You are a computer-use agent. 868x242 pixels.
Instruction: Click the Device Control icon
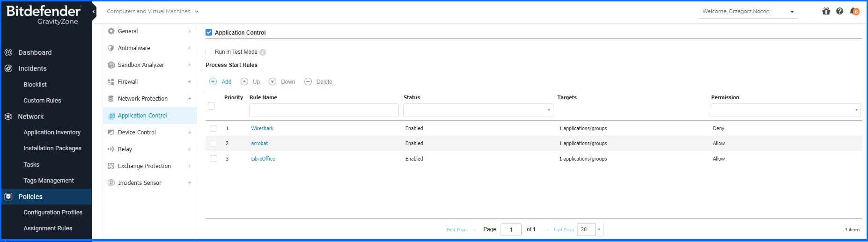[x=111, y=132]
